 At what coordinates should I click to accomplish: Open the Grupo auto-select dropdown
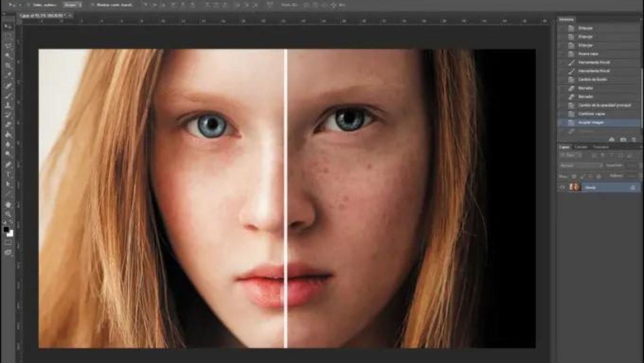point(73,5)
